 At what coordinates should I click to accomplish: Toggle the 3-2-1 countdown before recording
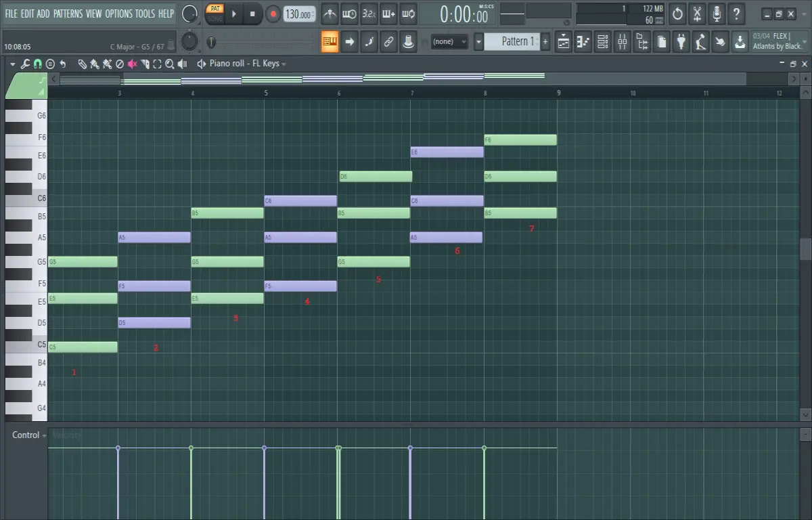369,14
